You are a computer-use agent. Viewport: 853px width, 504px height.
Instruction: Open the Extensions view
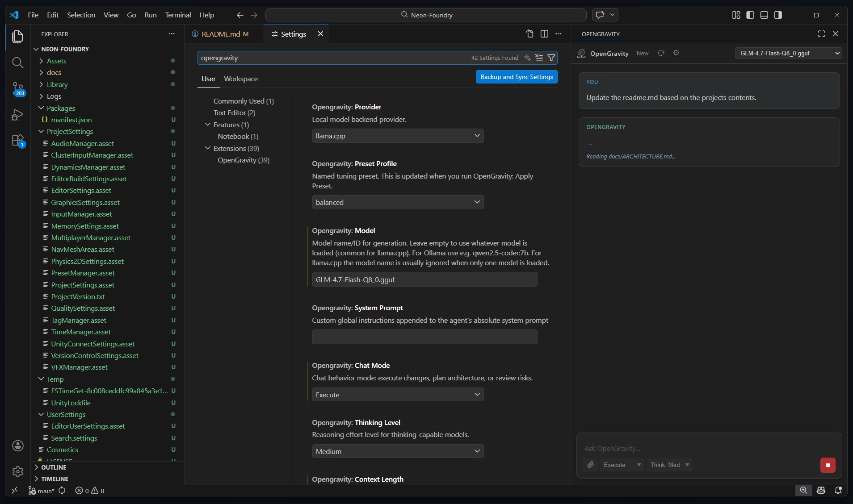(x=17, y=141)
